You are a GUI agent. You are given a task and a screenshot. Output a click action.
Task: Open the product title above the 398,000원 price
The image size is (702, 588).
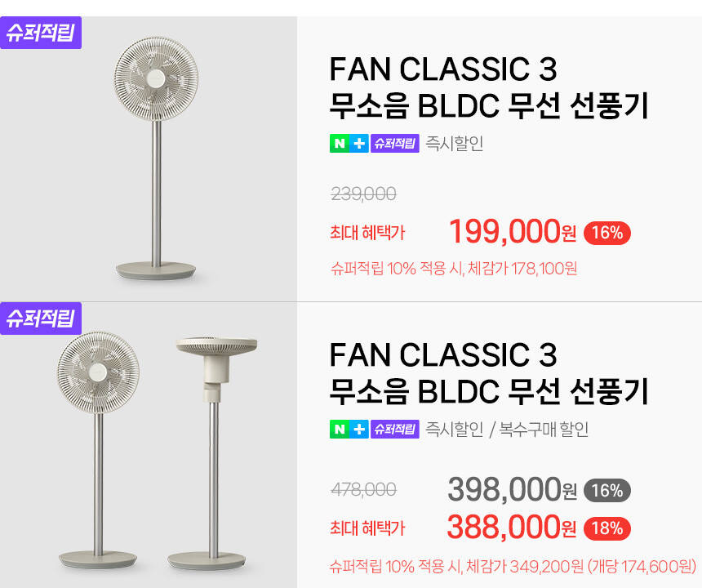click(488, 373)
